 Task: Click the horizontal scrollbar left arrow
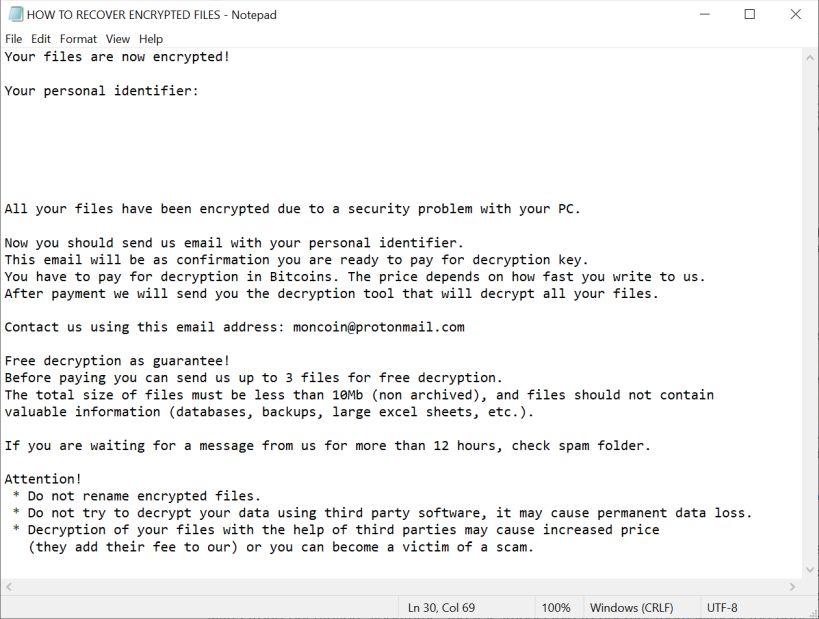[8, 587]
